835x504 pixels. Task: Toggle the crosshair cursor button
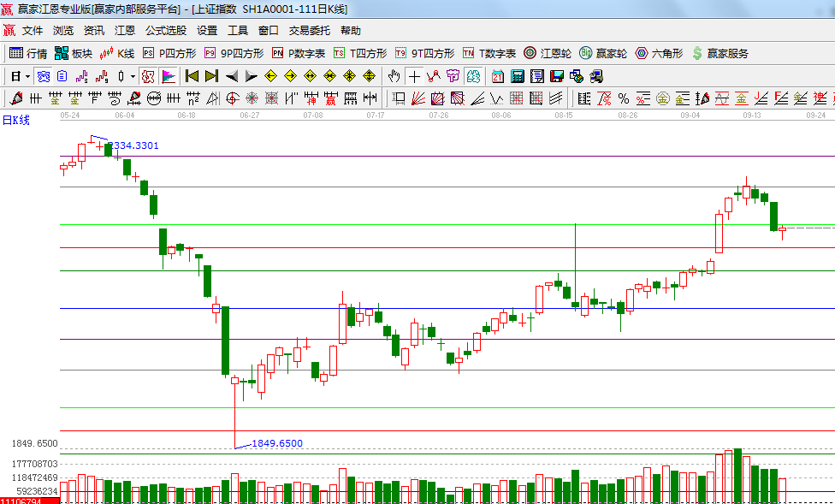[414, 76]
